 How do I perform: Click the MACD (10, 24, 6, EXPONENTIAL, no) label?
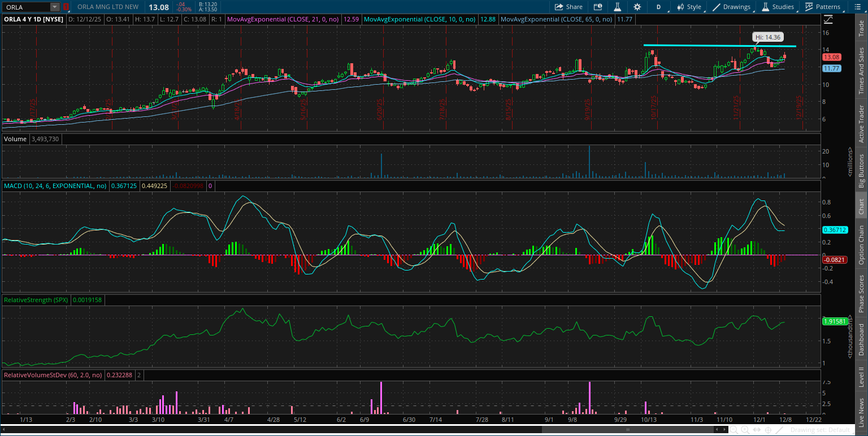tap(55, 185)
